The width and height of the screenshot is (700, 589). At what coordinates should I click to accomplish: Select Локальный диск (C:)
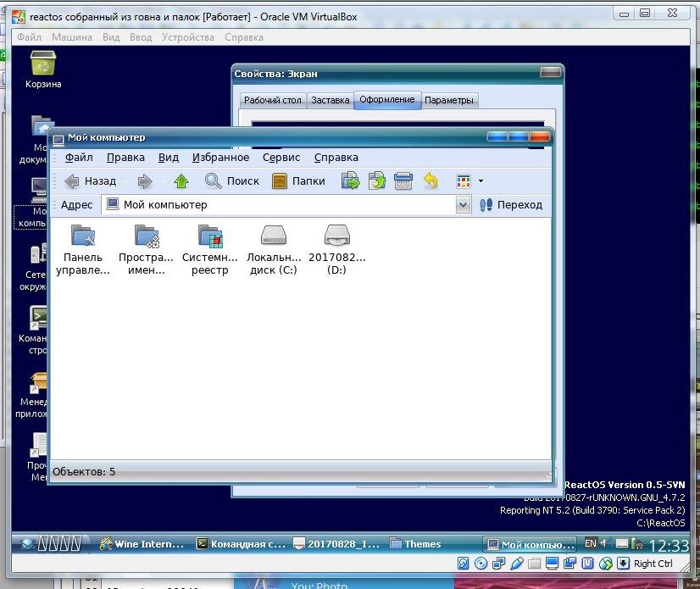[274, 250]
